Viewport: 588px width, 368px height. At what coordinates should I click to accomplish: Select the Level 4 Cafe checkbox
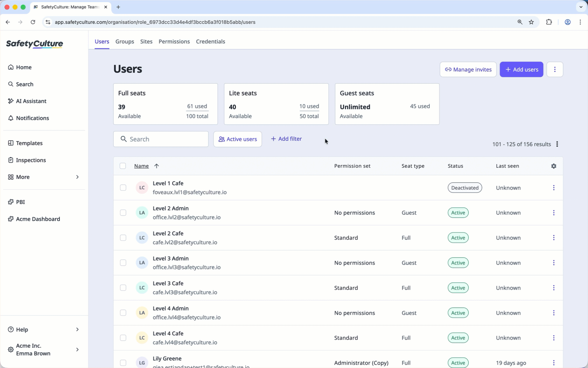click(x=123, y=338)
